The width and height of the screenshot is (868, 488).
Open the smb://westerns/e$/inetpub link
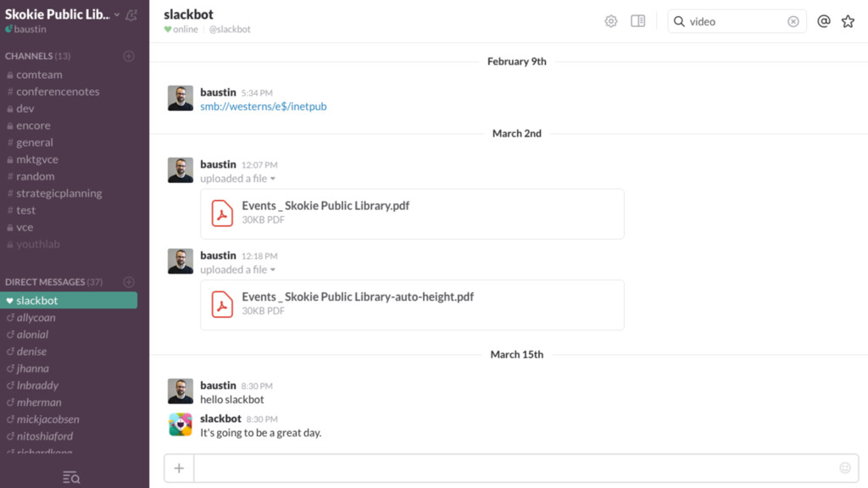point(264,106)
